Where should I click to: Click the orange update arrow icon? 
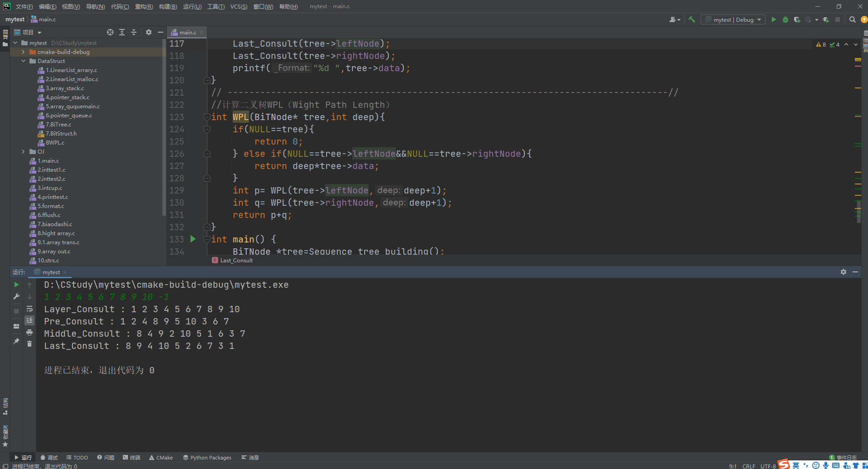(864, 19)
